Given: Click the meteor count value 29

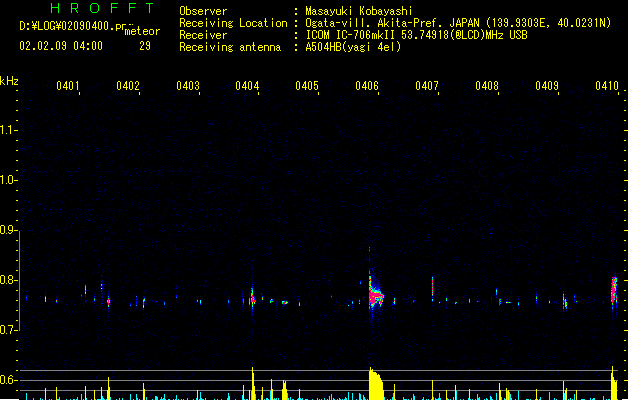Looking at the screenshot, I should coord(145,46).
